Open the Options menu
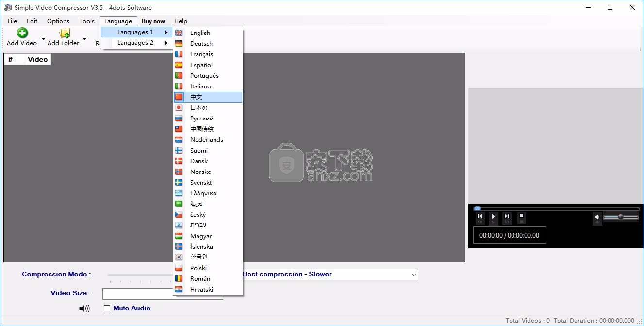This screenshot has height=326, width=644. pos(58,21)
